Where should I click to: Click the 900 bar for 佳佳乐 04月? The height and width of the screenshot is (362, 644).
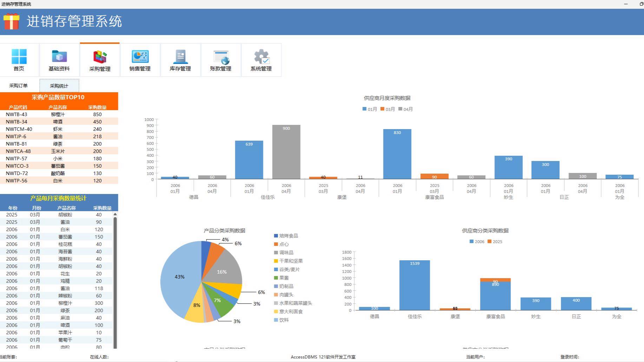point(286,152)
